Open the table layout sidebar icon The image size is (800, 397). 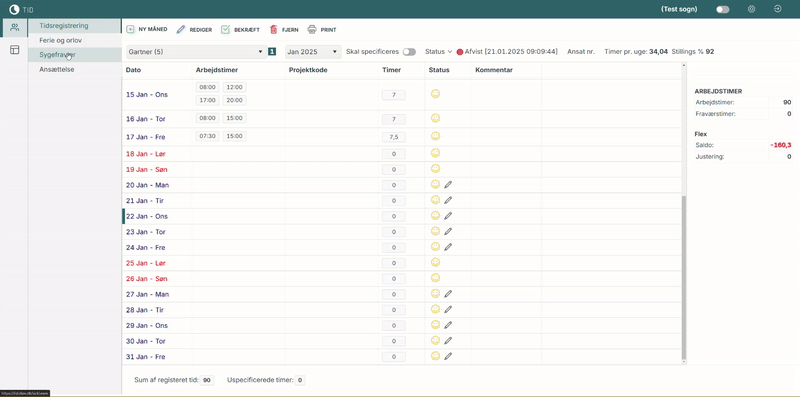14,49
